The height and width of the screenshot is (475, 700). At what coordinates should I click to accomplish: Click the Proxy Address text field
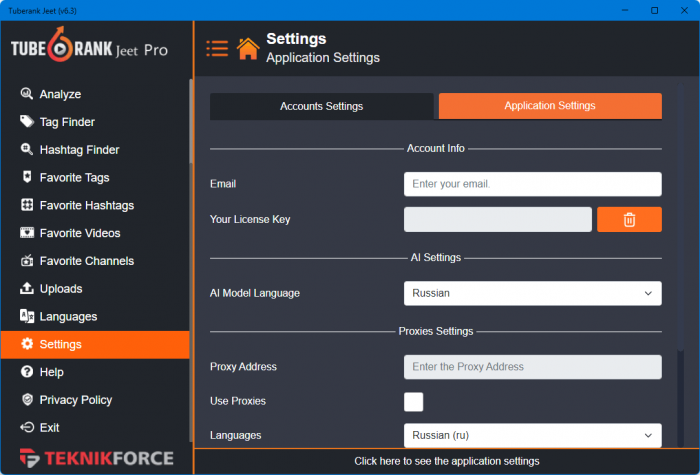pos(532,367)
